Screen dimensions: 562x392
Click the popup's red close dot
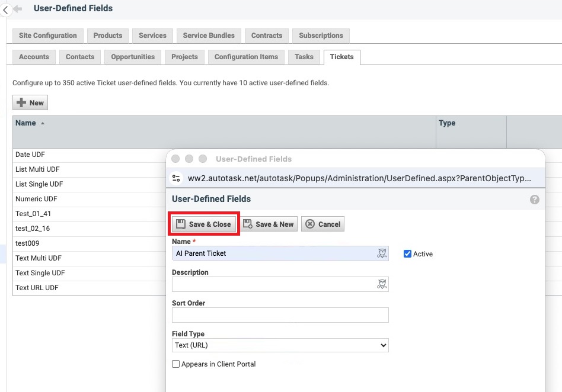[175, 159]
